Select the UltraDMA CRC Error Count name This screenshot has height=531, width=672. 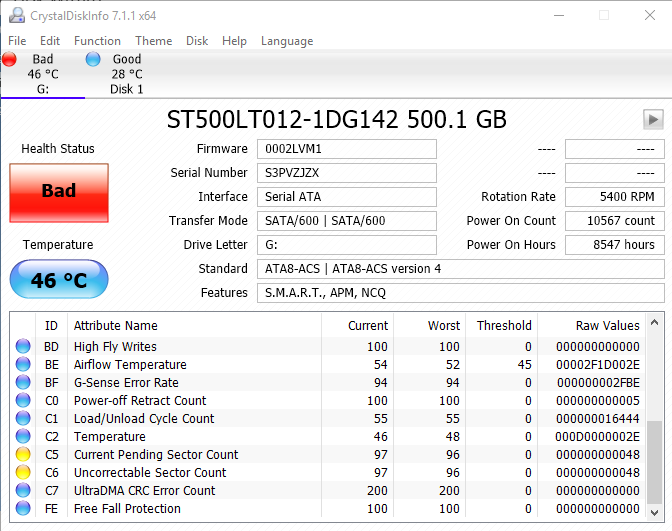[x=144, y=490]
